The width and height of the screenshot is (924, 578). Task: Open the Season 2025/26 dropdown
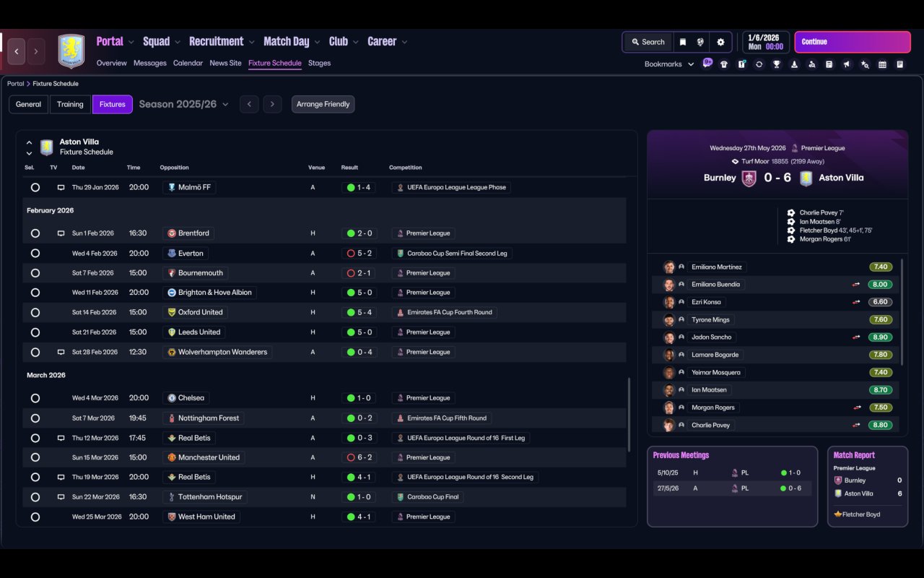point(184,104)
